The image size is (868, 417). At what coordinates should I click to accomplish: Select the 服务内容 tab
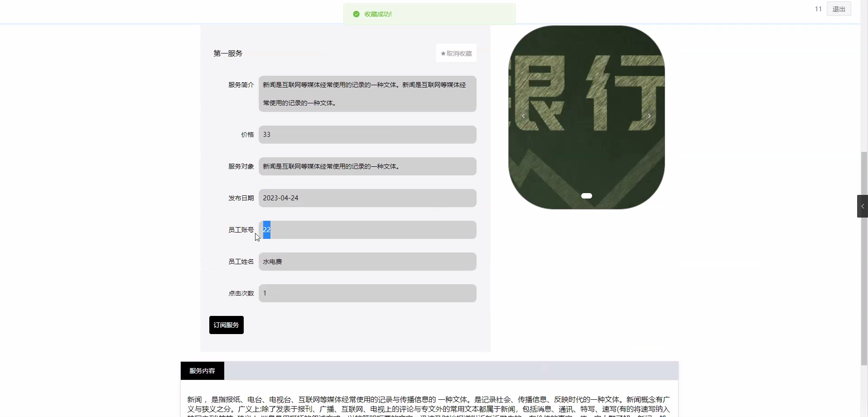point(202,371)
